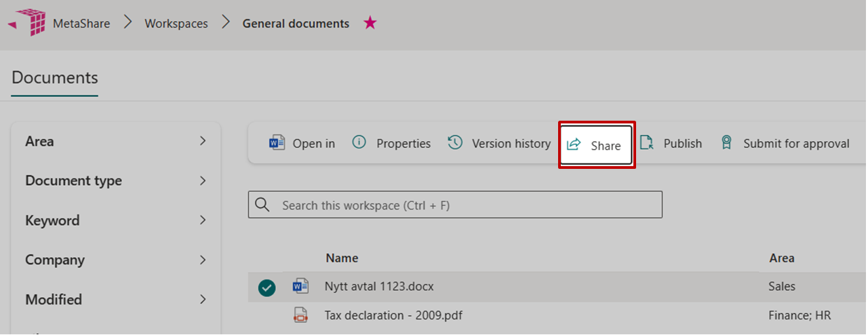Click the Share arrow icon
The image size is (868, 335).
[574, 144]
